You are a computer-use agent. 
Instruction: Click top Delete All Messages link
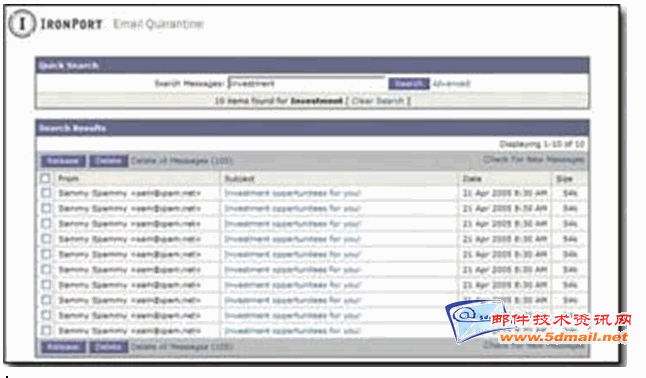pyautogui.click(x=182, y=161)
